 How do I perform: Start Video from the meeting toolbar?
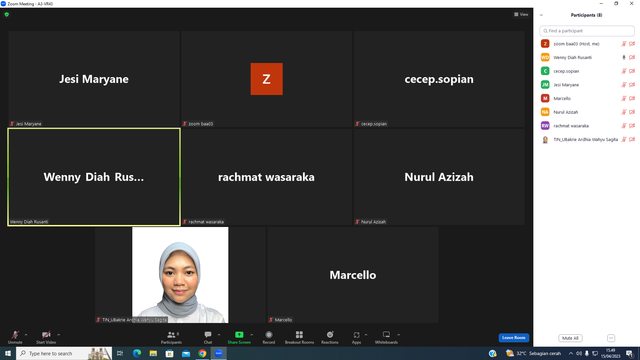[x=46, y=337]
